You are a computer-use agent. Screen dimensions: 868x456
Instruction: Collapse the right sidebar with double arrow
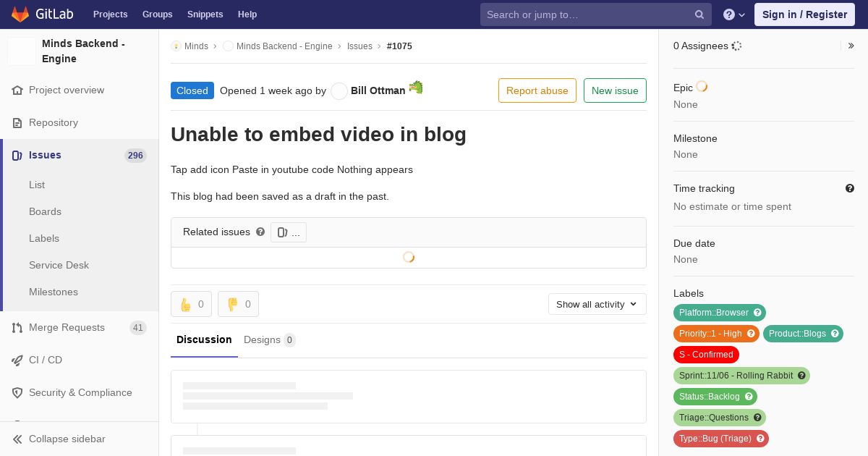click(x=851, y=46)
